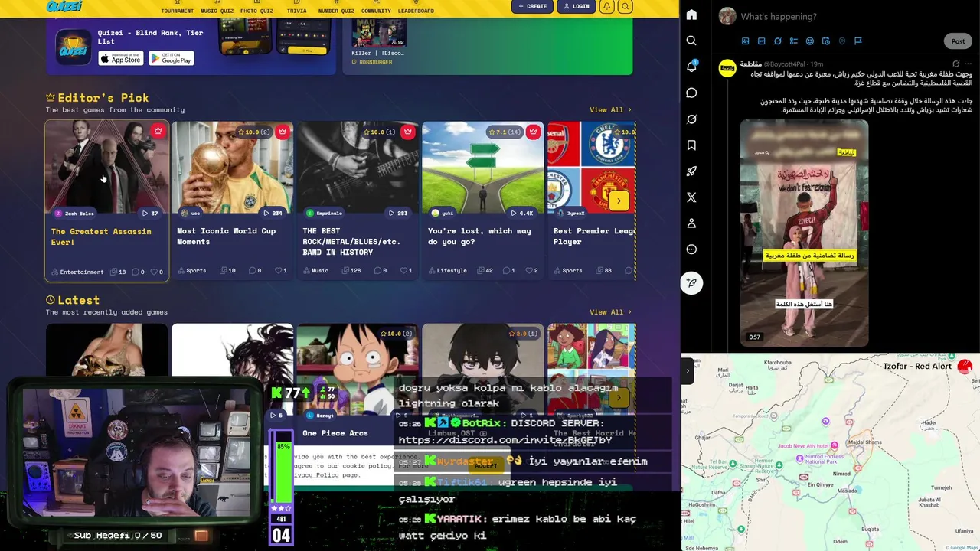The image size is (980, 551).
Task: Click the crown badge on Assassin card
Action: (158, 131)
